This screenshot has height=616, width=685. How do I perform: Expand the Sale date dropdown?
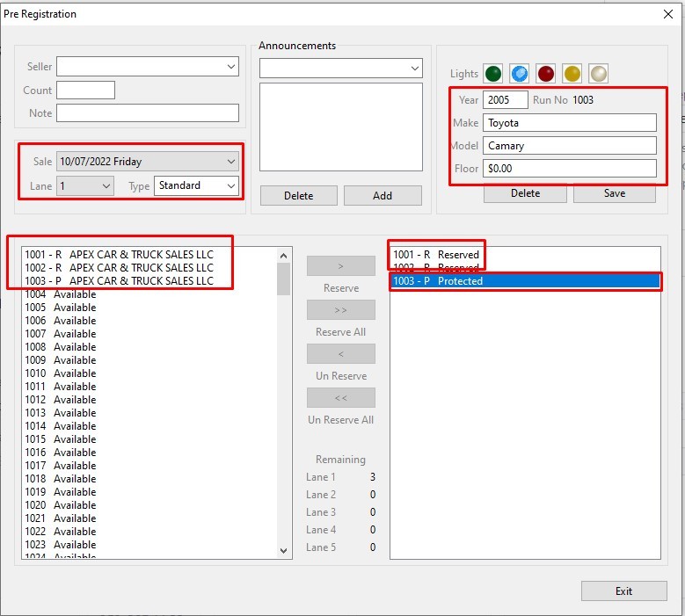(148, 162)
